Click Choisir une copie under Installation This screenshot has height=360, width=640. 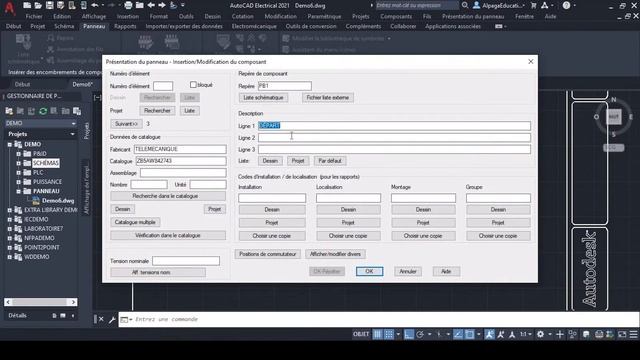click(272, 236)
